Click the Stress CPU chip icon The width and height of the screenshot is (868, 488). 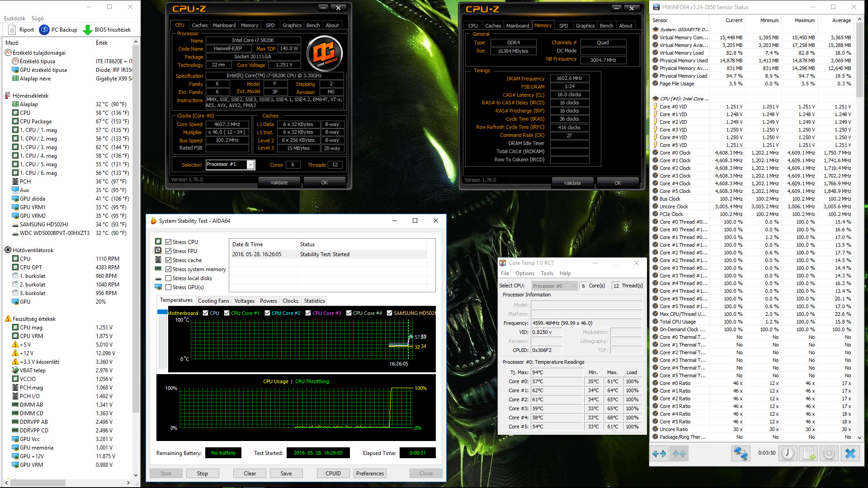click(x=158, y=242)
